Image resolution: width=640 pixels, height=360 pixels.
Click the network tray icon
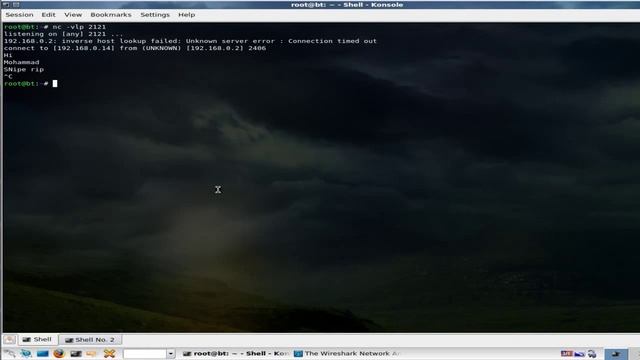coord(592,354)
